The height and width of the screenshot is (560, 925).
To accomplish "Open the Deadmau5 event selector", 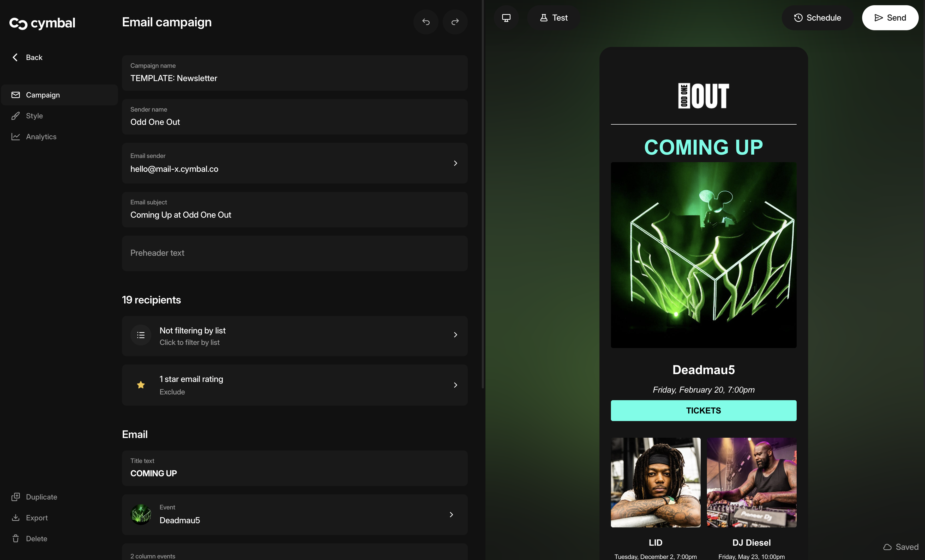I will 295,515.
